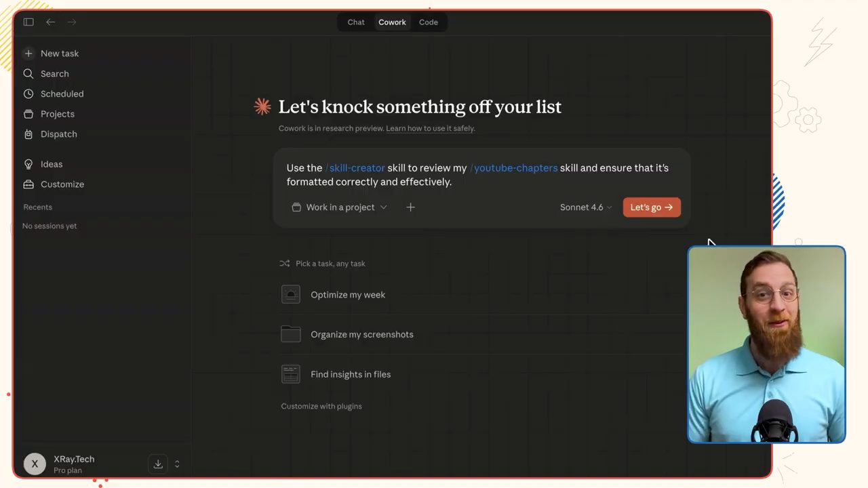Click the New task plus icon

tap(28, 54)
